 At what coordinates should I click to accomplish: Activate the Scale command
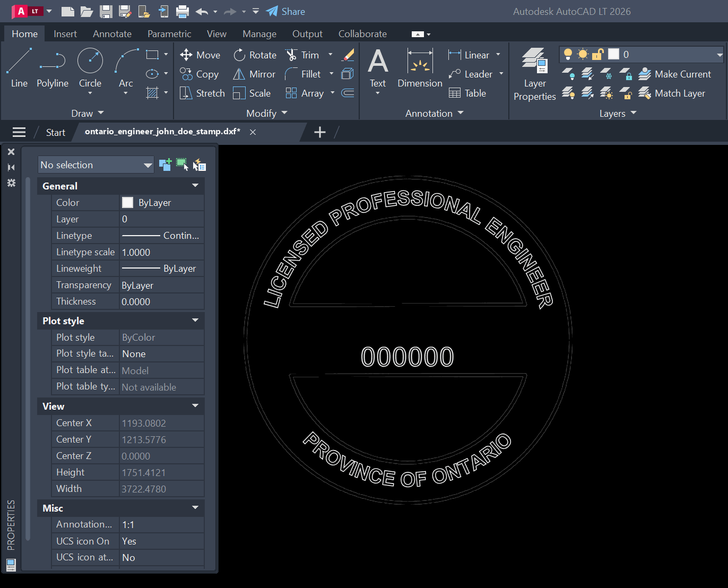coord(252,93)
